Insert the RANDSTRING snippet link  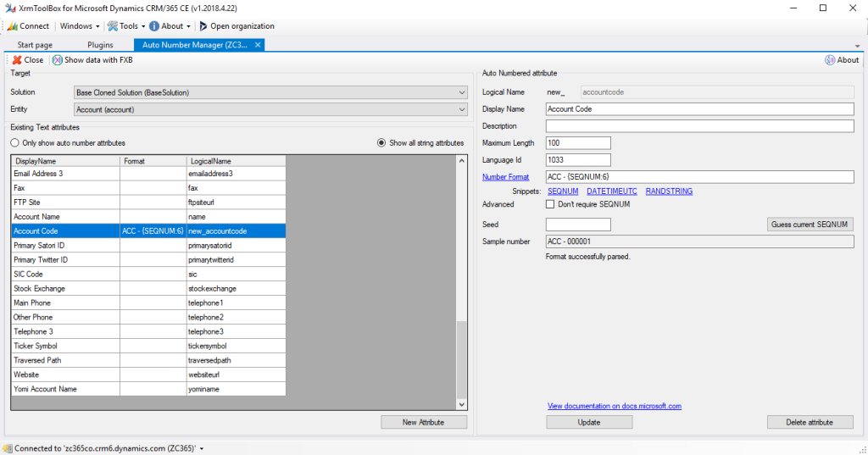tap(669, 191)
